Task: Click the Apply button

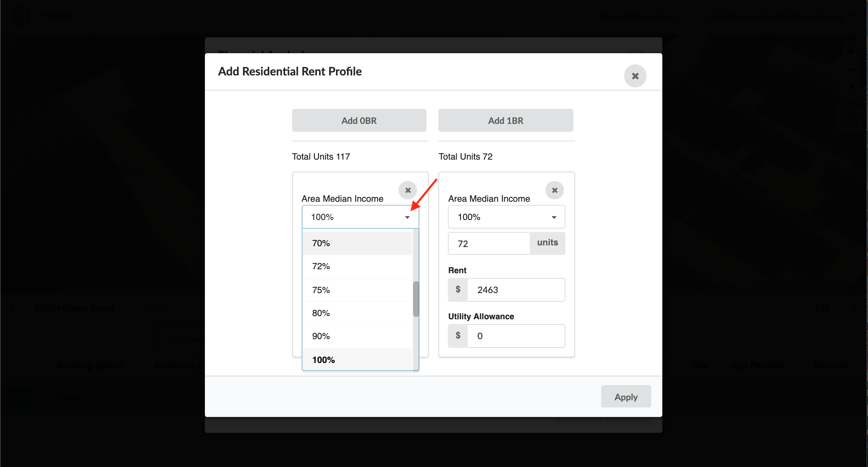Action: coord(625,397)
